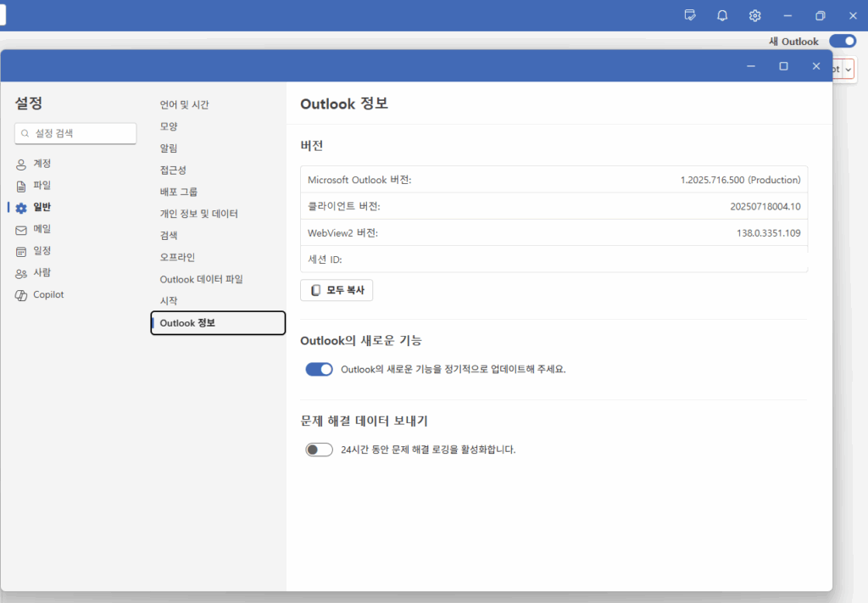Screen dimensions: 868x603
Task: Open the 사람 (People) settings icon
Action: pyautogui.click(x=21, y=273)
